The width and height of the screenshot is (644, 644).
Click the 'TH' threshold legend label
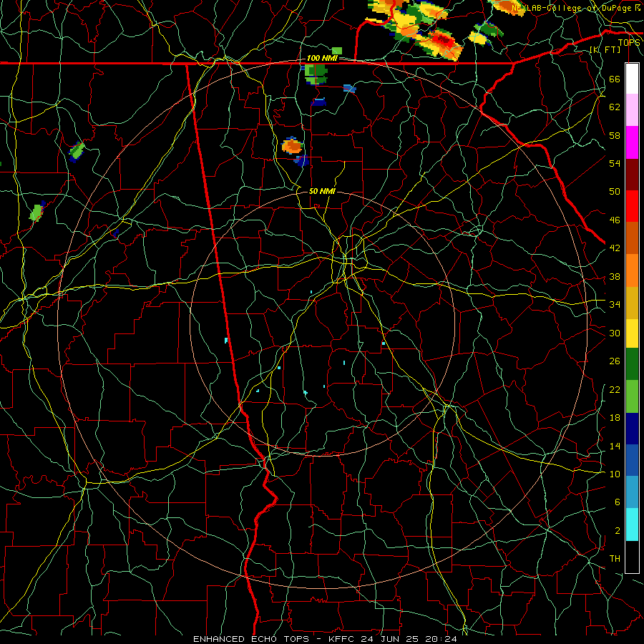click(x=615, y=558)
